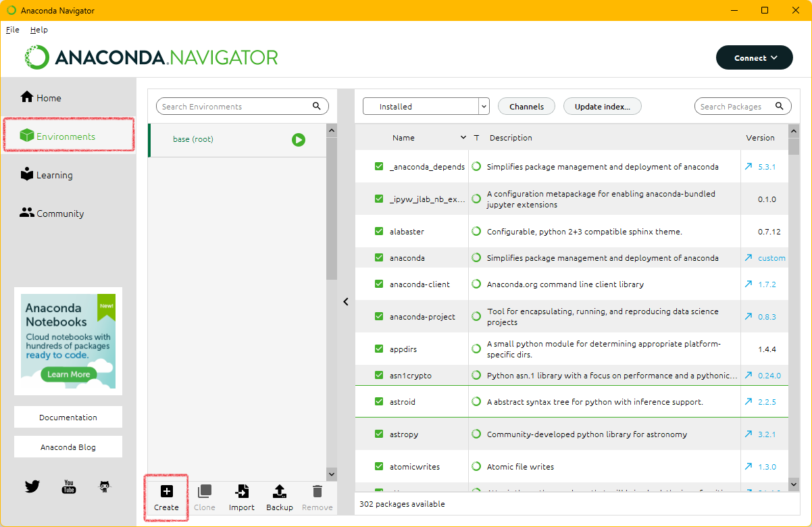Image resolution: width=812 pixels, height=527 pixels.
Task: Toggle the astropy package checkbox
Action: pyautogui.click(x=379, y=434)
